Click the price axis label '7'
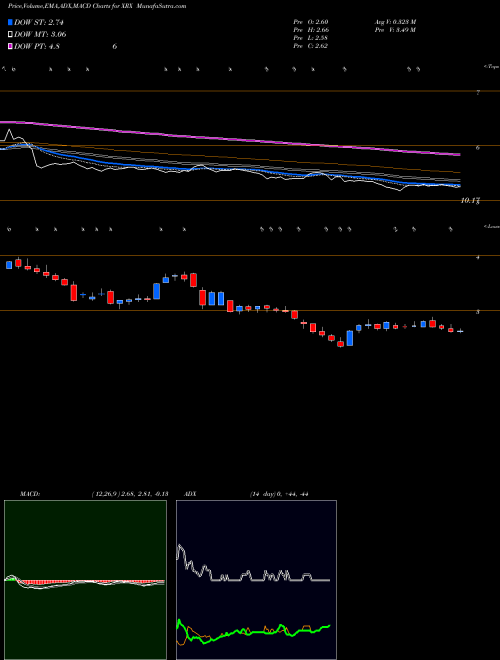The width and height of the screenshot is (500, 660). [478, 93]
